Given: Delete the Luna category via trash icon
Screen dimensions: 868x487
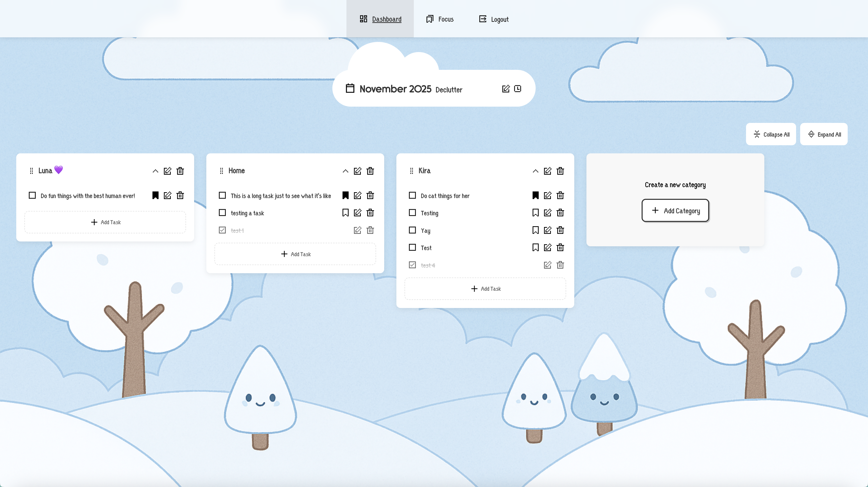Looking at the screenshot, I should click(180, 171).
